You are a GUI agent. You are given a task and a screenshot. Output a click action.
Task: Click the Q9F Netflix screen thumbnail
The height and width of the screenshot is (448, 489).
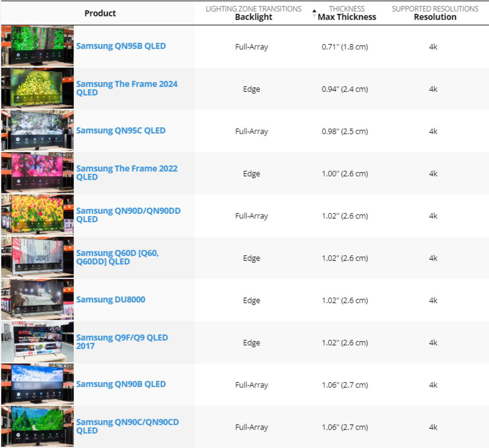click(x=37, y=342)
